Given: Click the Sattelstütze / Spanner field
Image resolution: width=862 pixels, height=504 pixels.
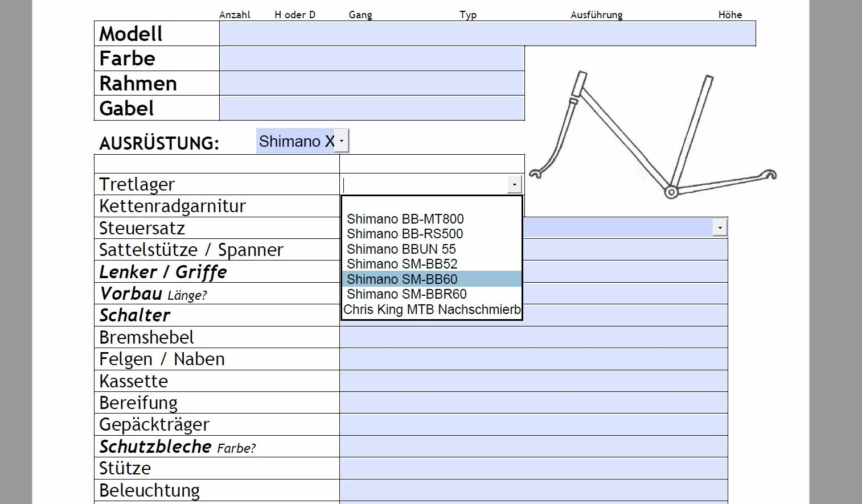Looking at the screenshot, I should [625, 250].
